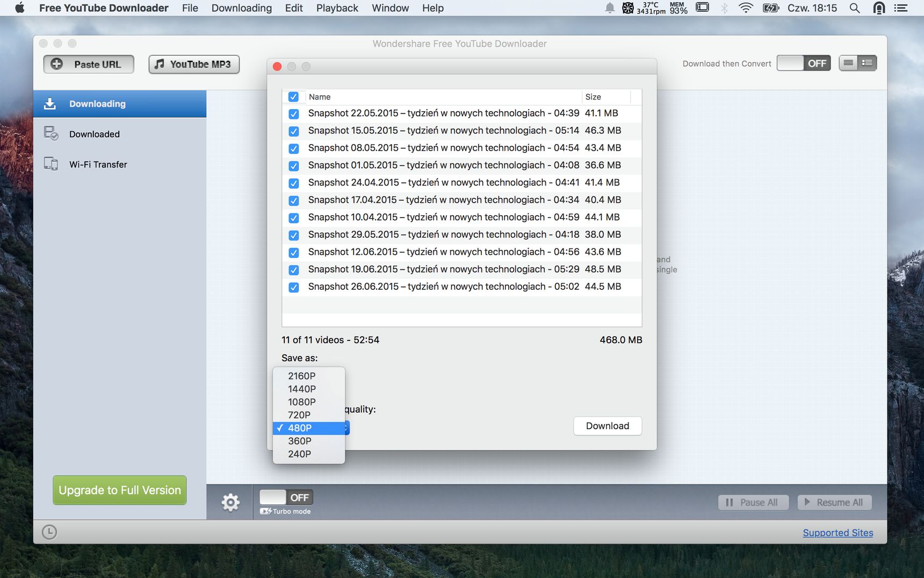
Task: Toggle the select-all checkbox in Name header
Action: pos(293,97)
